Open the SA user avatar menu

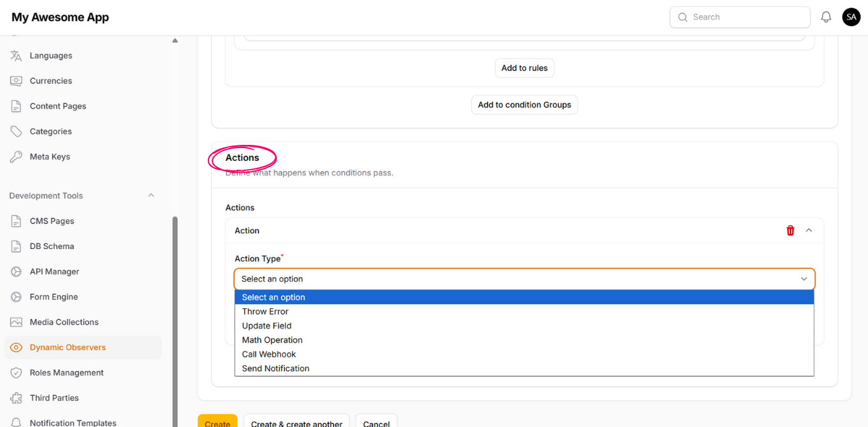coord(851,17)
